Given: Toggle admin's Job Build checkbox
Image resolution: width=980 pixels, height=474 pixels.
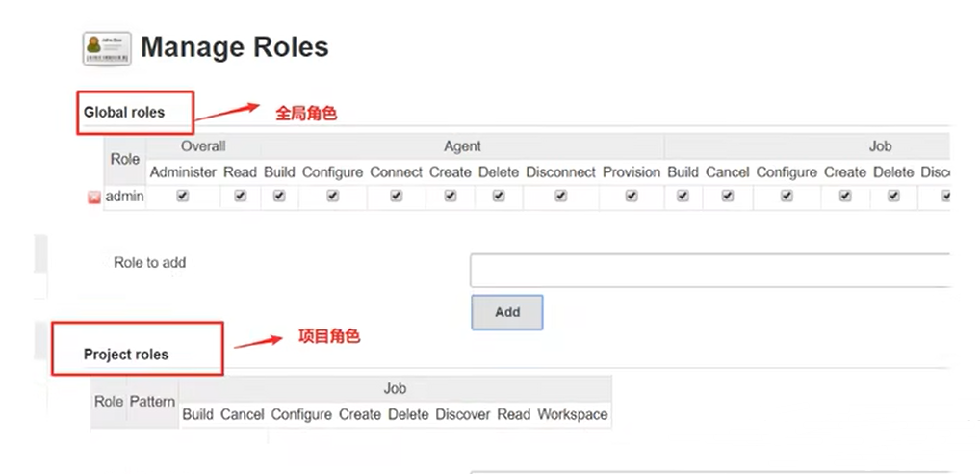Looking at the screenshot, I should (683, 196).
